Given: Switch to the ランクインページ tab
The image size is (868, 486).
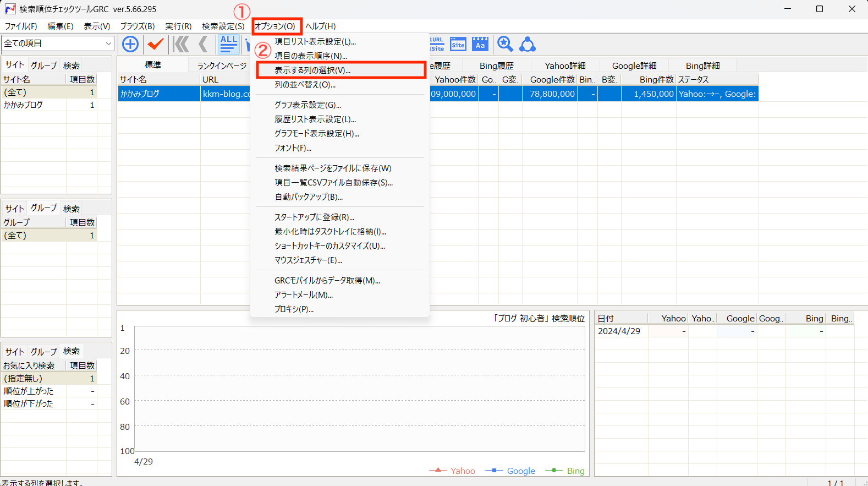Looking at the screenshot, I should [222, 65].
